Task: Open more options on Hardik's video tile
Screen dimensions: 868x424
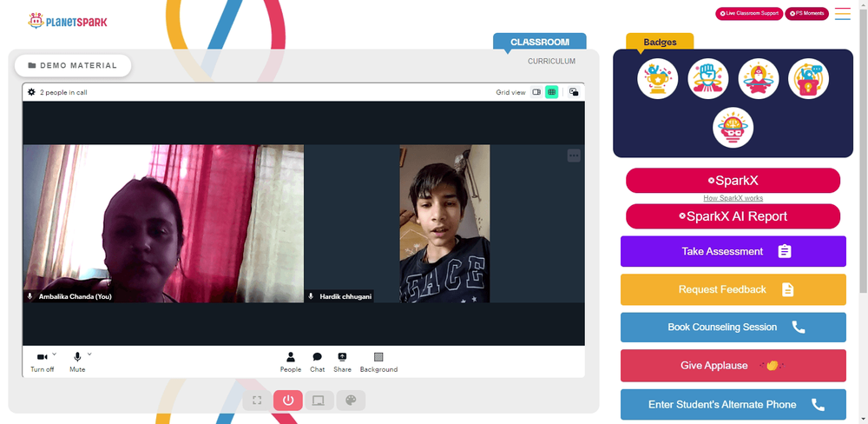Action: [x=574, y=156]
